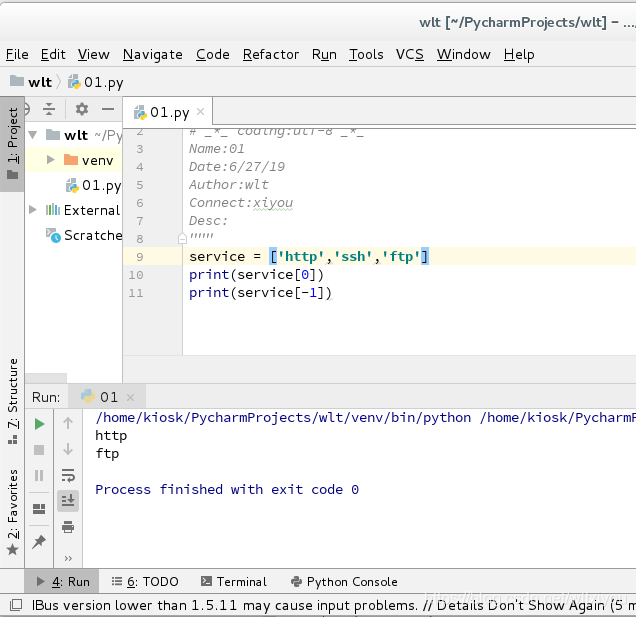636x617 pixels.
Task: Open the Run menu
Action: tap(324, 54)
